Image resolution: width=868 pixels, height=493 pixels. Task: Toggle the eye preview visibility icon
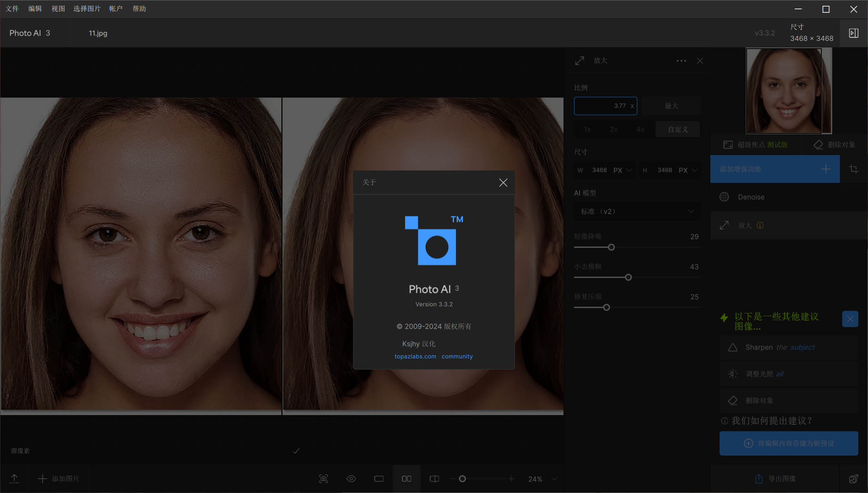pos(351,479)
